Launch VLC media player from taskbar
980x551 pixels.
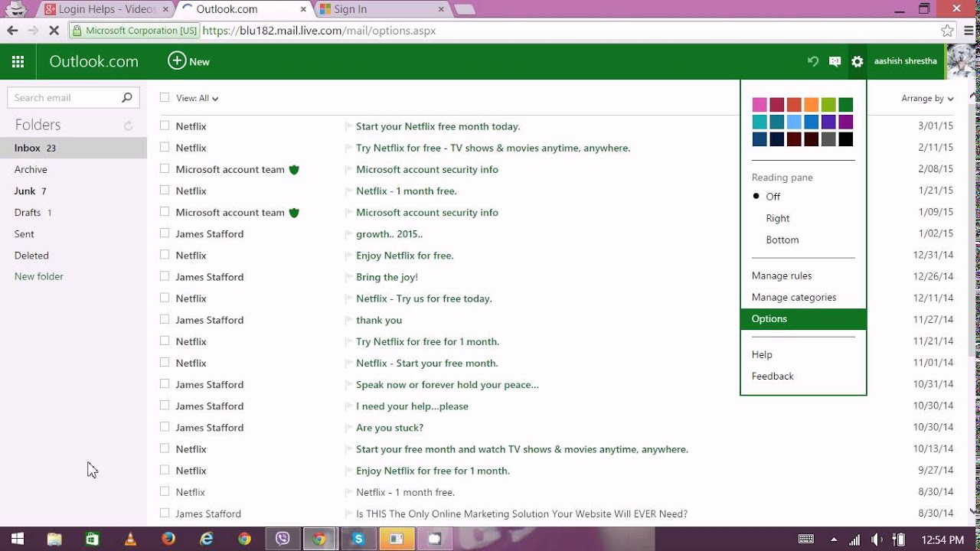point(130,539)
